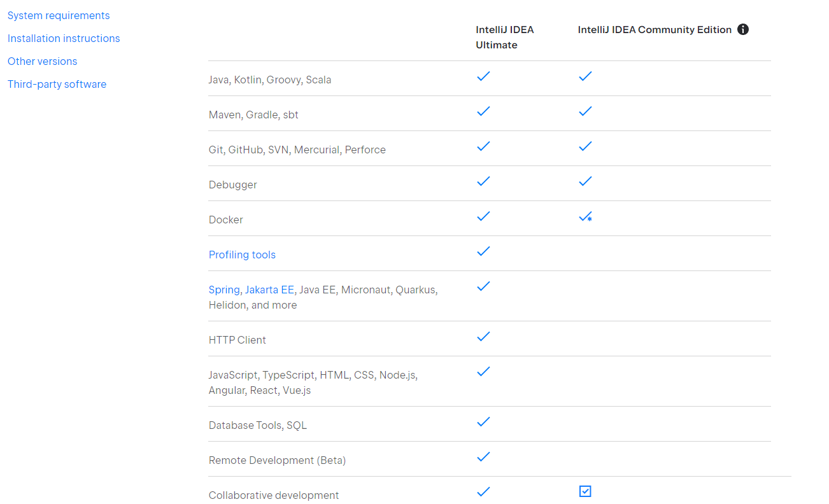Click the 'Collaborative development' row label
Image resolution: width=829 pixels, height=504 pixels.
pos(274,495)
